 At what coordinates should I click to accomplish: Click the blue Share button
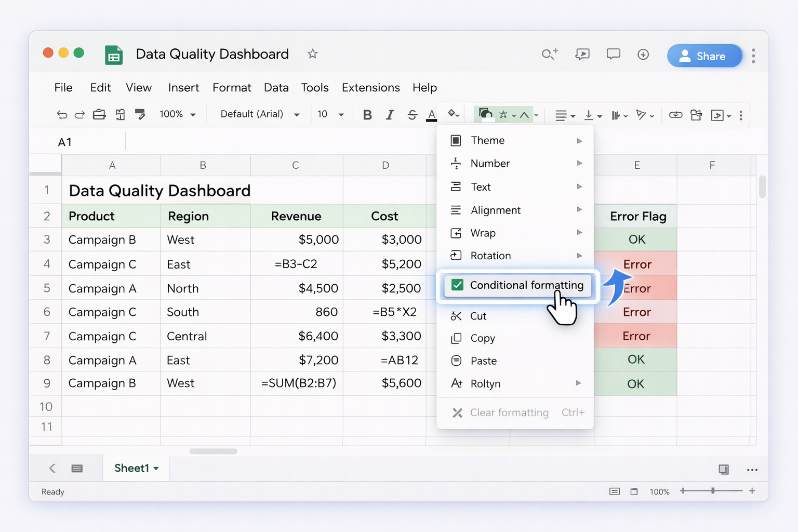point(704,56)
